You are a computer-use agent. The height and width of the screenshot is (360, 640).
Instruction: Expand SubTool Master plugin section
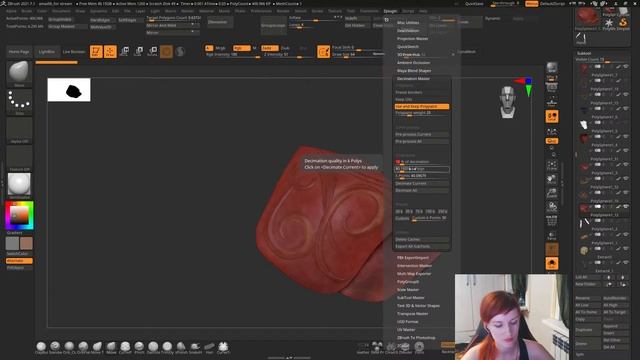pyautogui.click(x=411, y=298)
